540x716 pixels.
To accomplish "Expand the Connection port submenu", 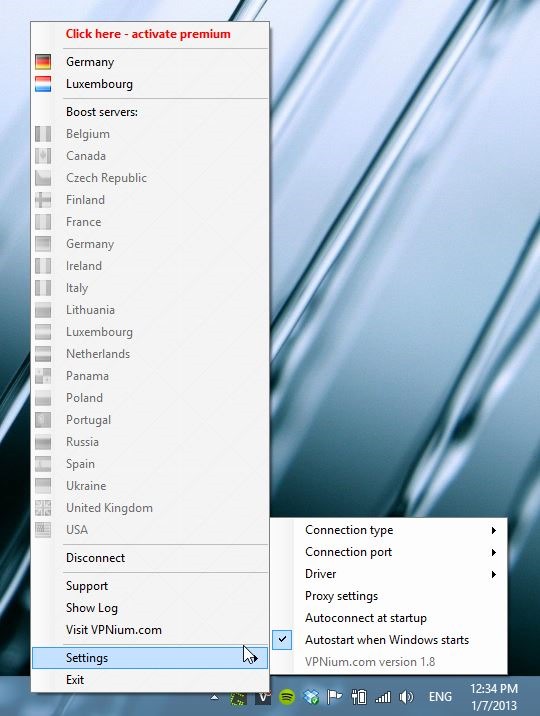I will 388,552.
